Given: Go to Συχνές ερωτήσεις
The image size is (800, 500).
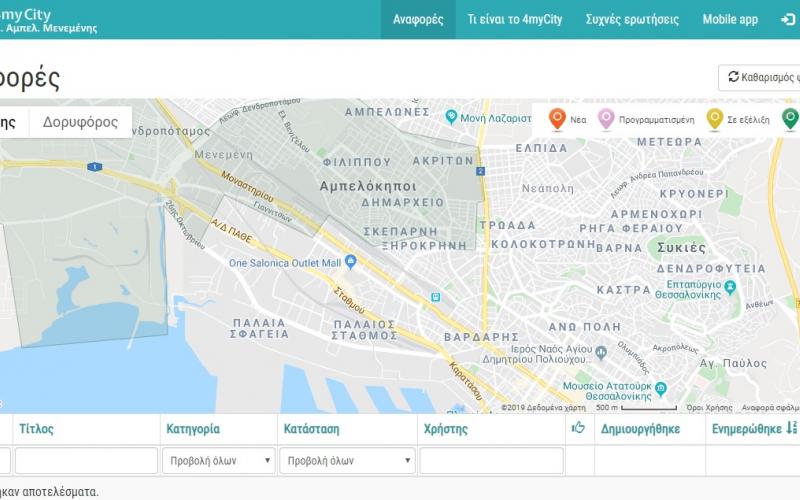Looking at the screenshot, I should pyautogui.click(x=632, y=19).
